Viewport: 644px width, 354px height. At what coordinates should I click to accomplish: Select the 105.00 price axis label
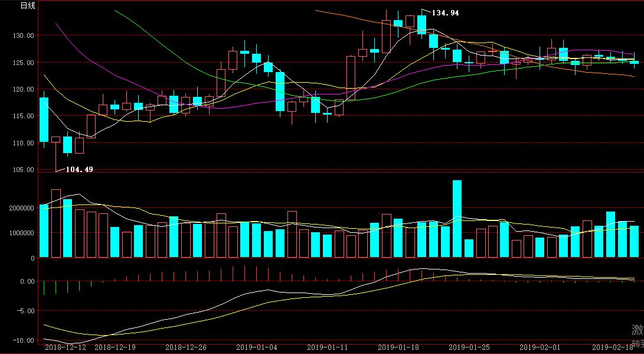(24, 170)
